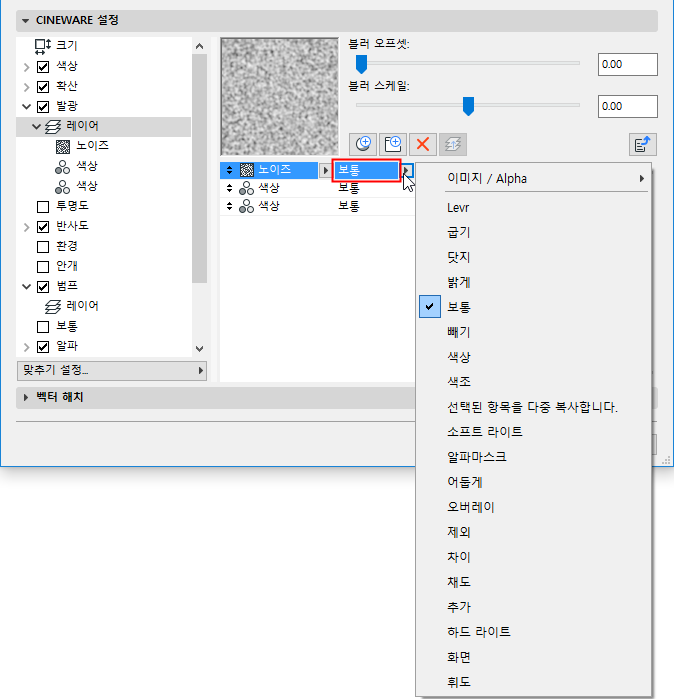Toggle the 색상 channel checkbox

[43, 67]
